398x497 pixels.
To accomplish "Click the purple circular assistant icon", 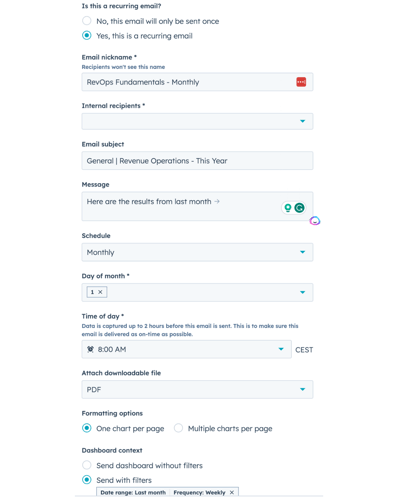I will 315,221.
